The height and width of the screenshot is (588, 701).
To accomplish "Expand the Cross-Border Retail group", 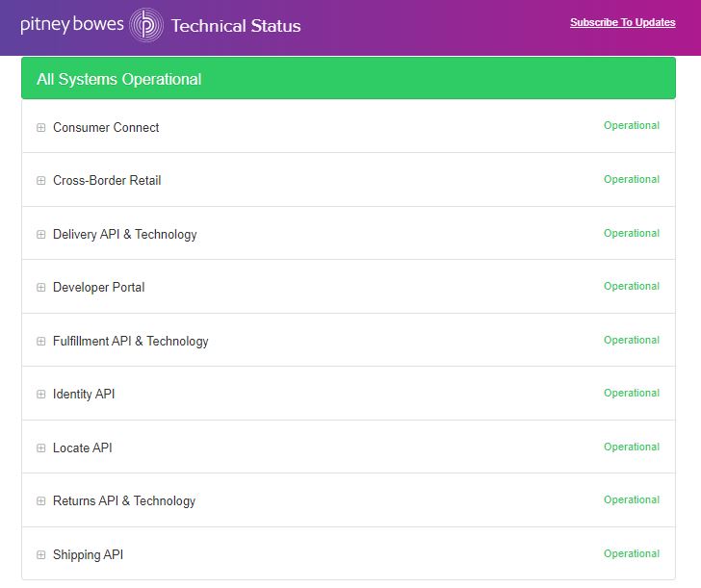I will point(40,181).
